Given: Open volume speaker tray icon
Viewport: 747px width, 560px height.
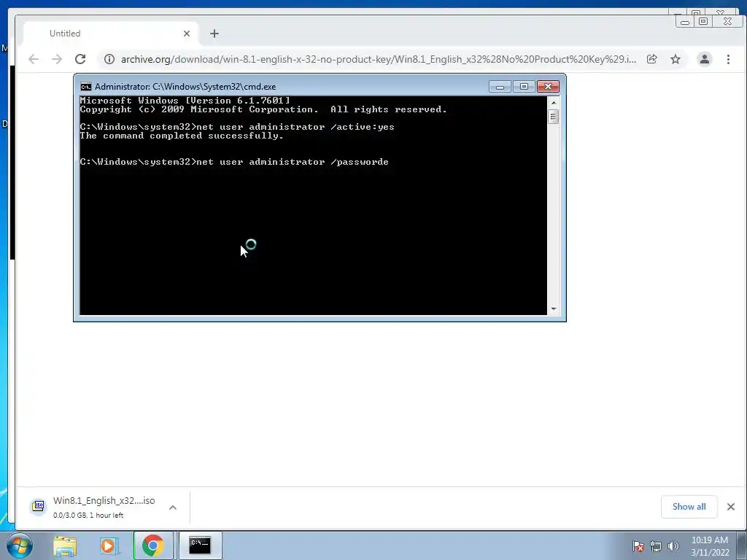Looking at the screenshot, I should [673, 546].
